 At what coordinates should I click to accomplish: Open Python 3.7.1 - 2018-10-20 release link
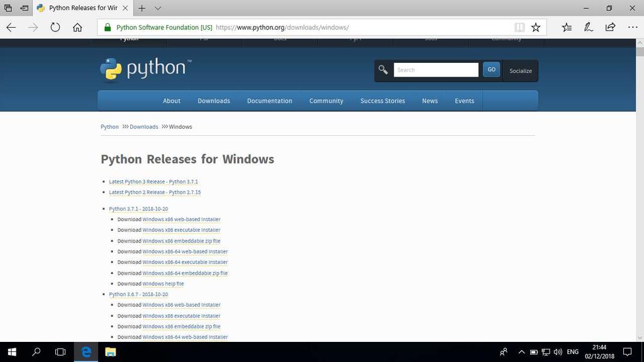[x=138, y=209]
